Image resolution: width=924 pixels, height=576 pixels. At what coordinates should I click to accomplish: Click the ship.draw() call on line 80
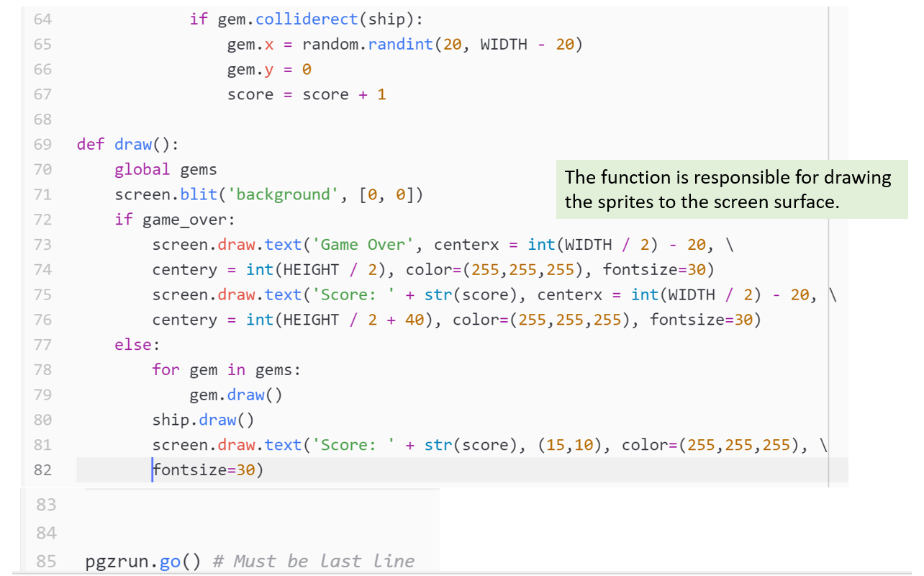(x=202, y=419)
